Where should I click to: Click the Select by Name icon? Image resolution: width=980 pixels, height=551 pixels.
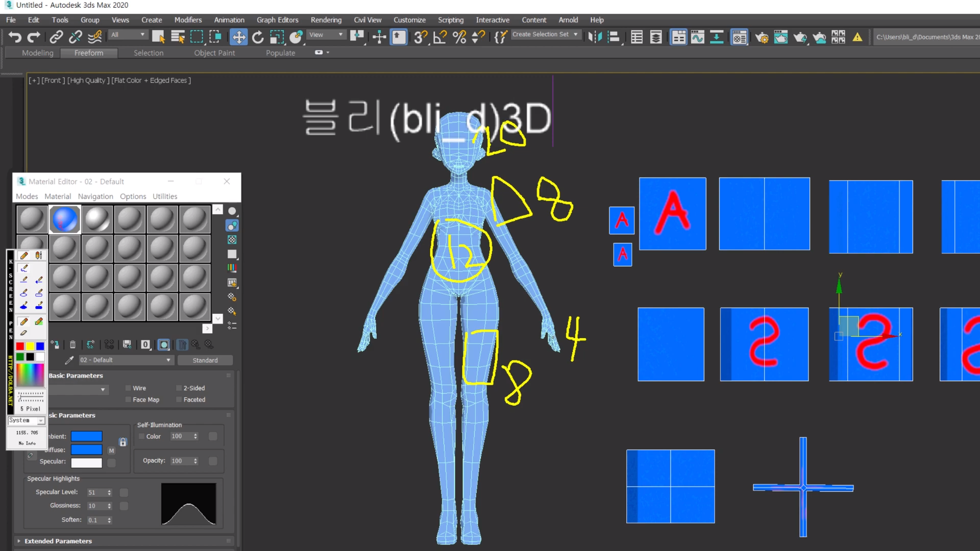[178, 37]
